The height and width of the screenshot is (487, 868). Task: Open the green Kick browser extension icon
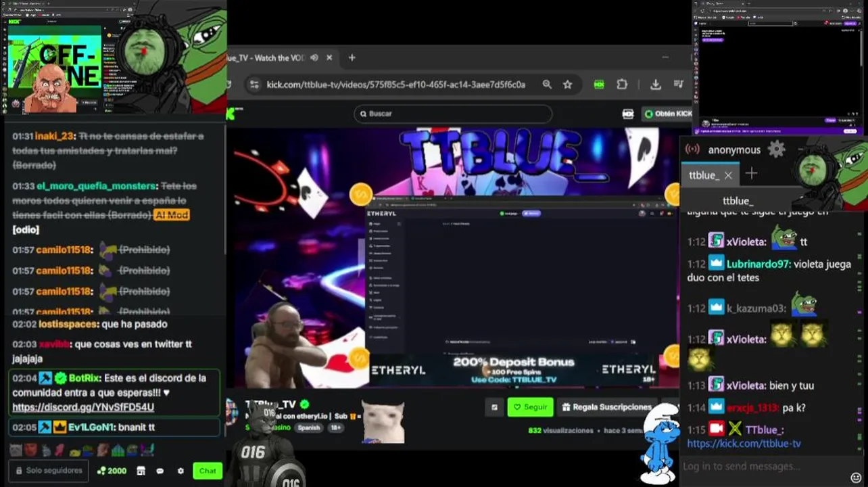click(x=599, y=85)
